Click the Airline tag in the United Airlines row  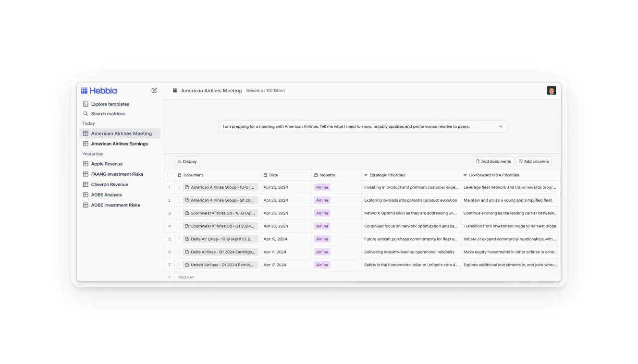click(322, 265)
